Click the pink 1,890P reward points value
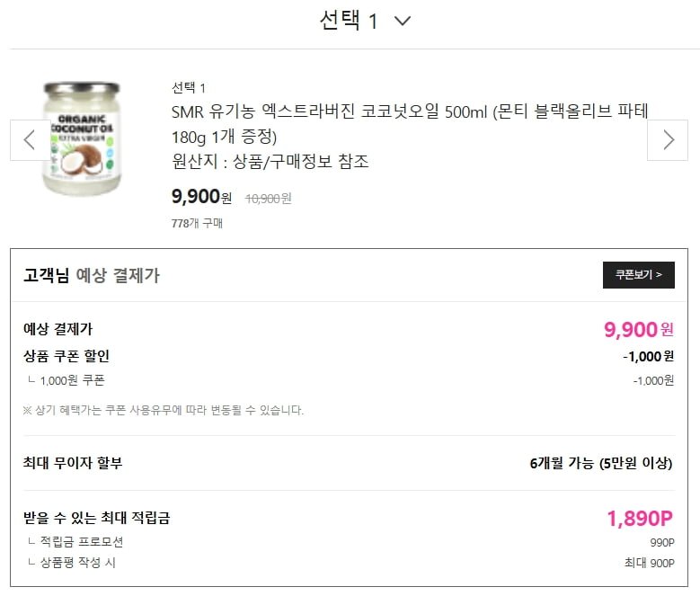Viewport: 700px width, 596px height. click(640, 518)
